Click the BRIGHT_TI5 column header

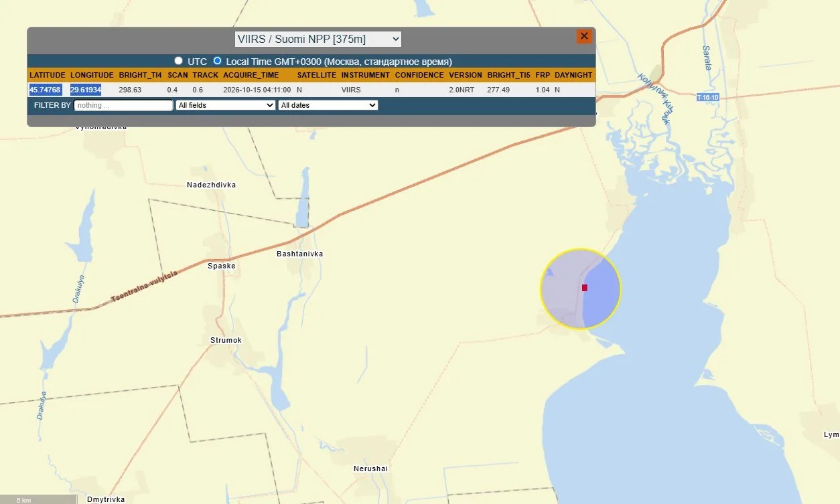(x=508, y=75)
